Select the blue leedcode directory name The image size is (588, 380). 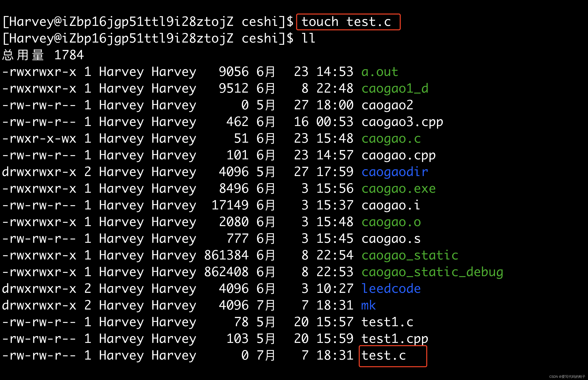(x=391, y=289)
